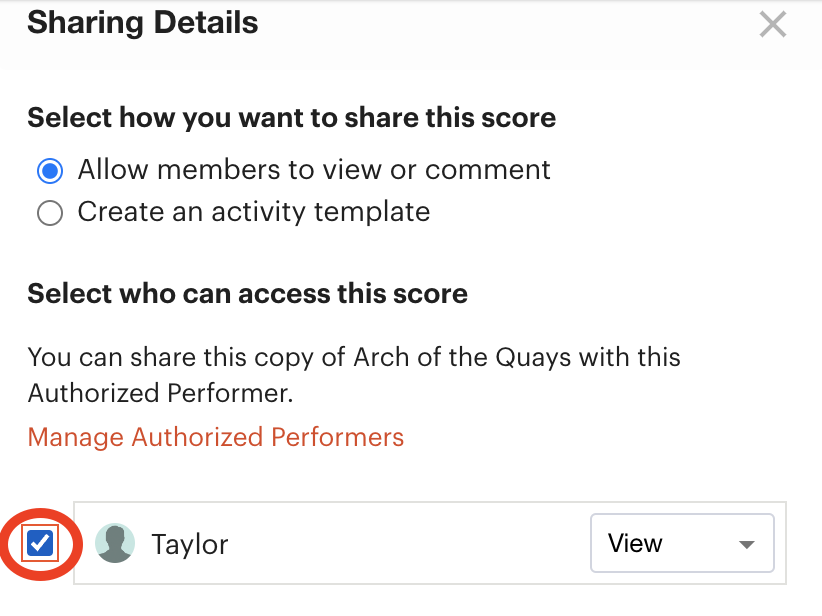Click the "Select how you want to share" heading

[x=291, y=117]
